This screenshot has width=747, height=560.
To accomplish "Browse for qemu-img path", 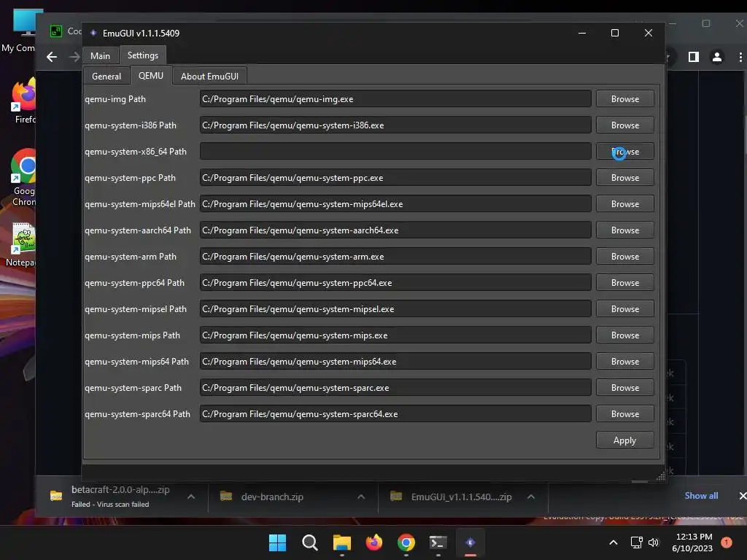I will coord(625,99).
